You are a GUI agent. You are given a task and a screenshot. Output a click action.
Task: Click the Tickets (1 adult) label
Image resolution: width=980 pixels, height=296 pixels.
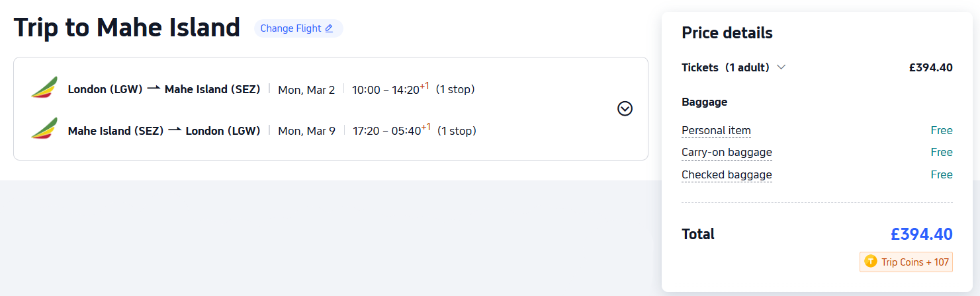725,67
